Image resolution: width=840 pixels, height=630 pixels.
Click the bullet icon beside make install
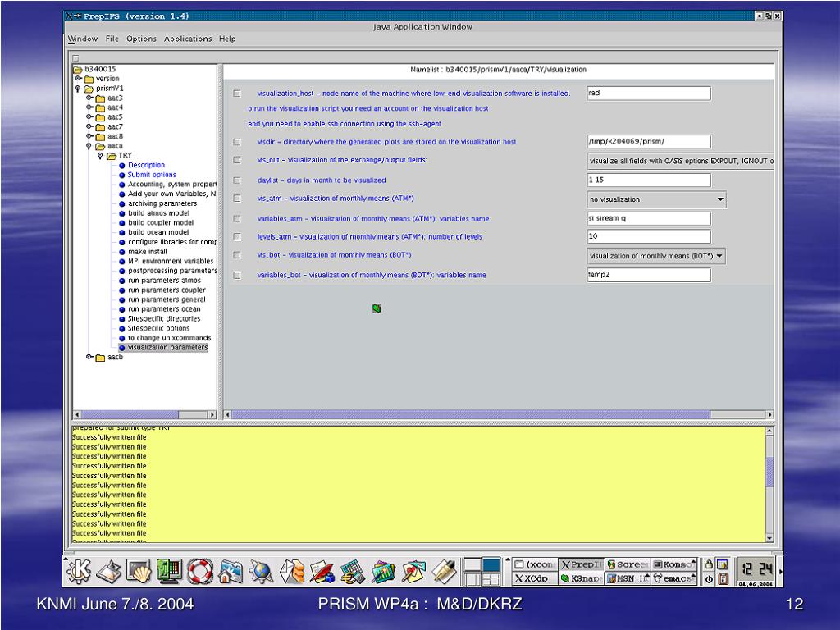[121, 252]
